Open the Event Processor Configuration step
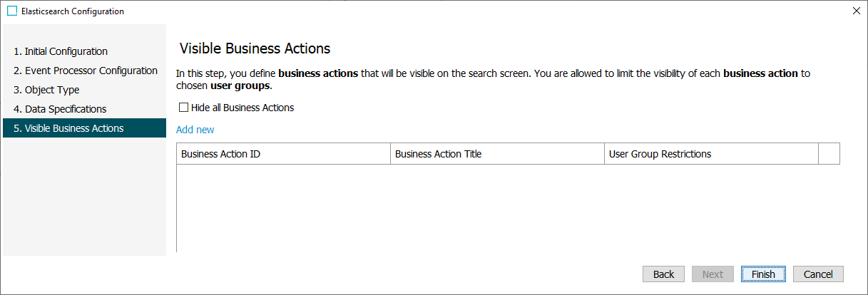This screenshot has width=868, height=295. coord(86,71)
